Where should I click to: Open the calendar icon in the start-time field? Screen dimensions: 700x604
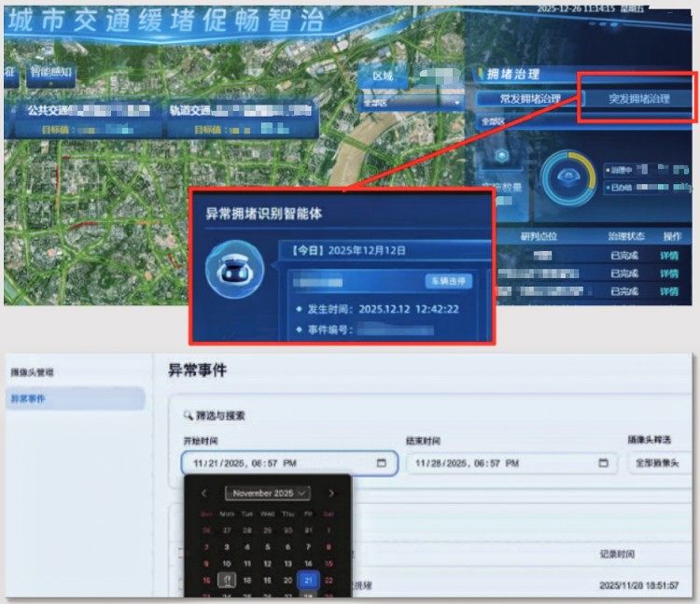[x=381, y=463]
